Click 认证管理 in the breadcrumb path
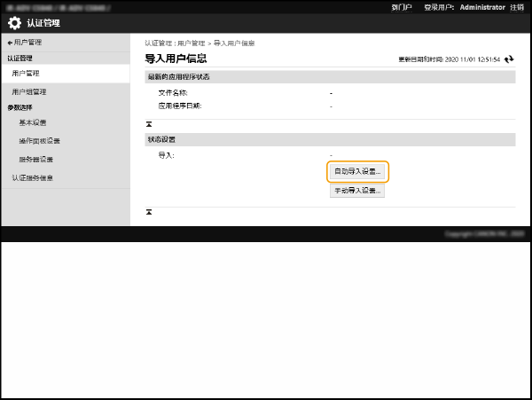This screenshot has width=532, height=400. point(158,43)
